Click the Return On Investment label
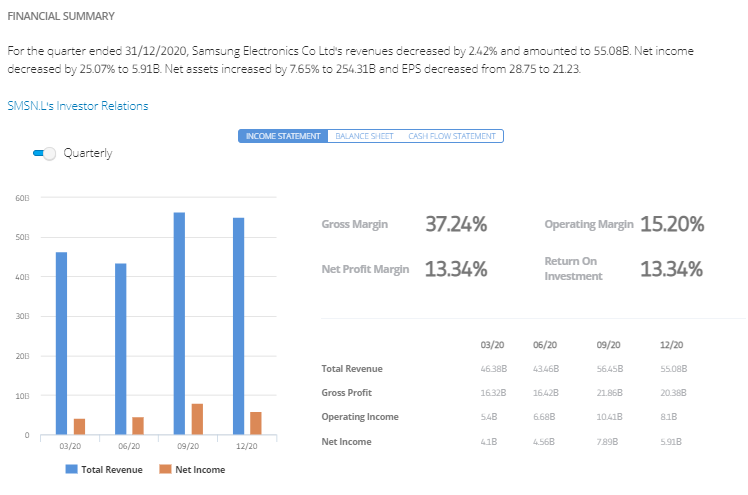Viewport: 748px width, 495px height. 573,268
